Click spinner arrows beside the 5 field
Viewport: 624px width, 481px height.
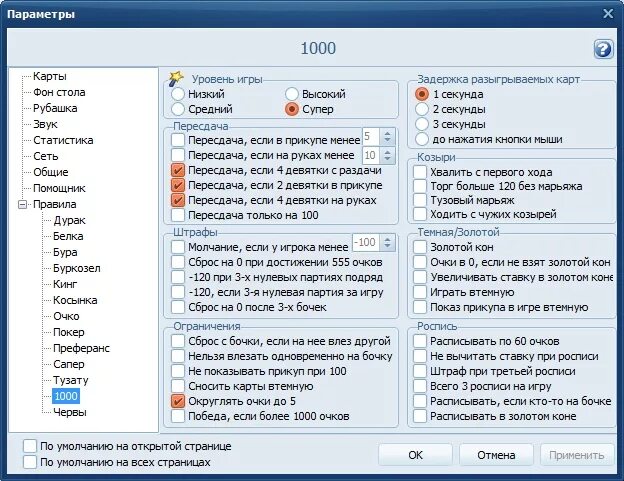click(x=387, y=137)
